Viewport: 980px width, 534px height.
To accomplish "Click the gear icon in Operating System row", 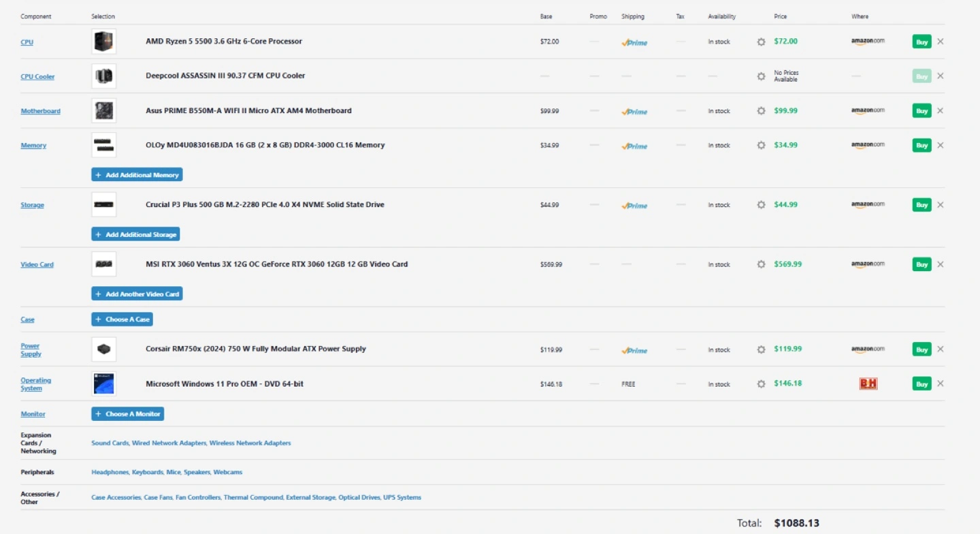I will coord(761,384).
